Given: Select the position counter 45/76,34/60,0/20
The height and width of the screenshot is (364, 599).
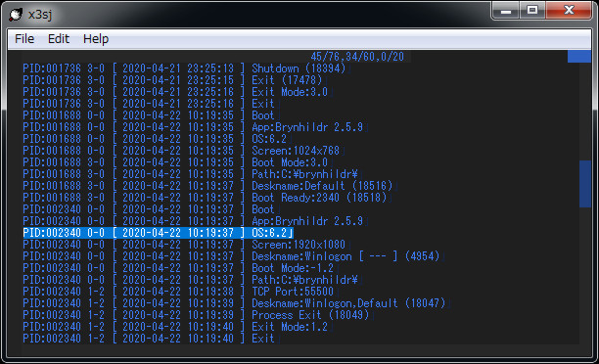Looking at the screenshot, I should [x=357, y=57].
